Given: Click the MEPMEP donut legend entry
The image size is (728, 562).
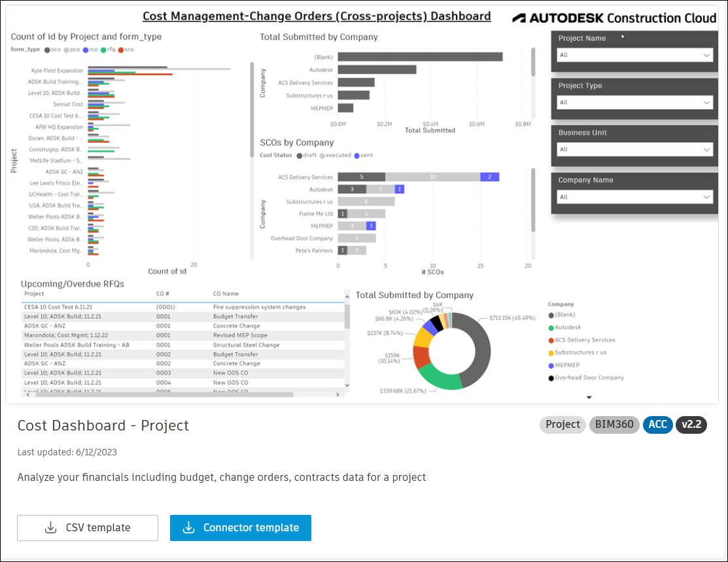Looking at the screenshot, I should point(564,365).
